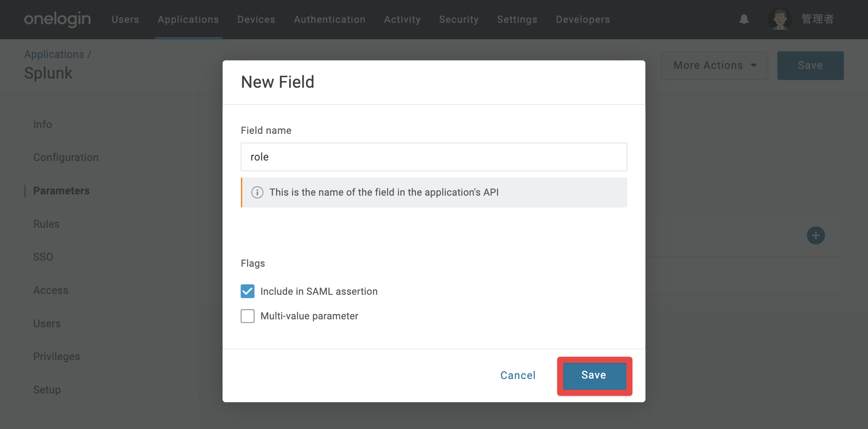The height and width of the screenshot is (429, 868).
Task: Go to the Applications breadcrumb link
Action: [x=54, y=54]
